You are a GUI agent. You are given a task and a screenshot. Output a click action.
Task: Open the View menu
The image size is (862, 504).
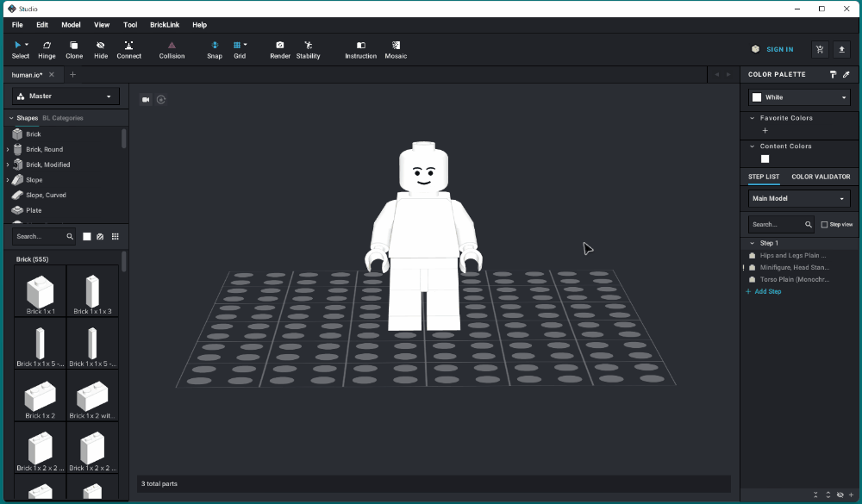[102, 25]
